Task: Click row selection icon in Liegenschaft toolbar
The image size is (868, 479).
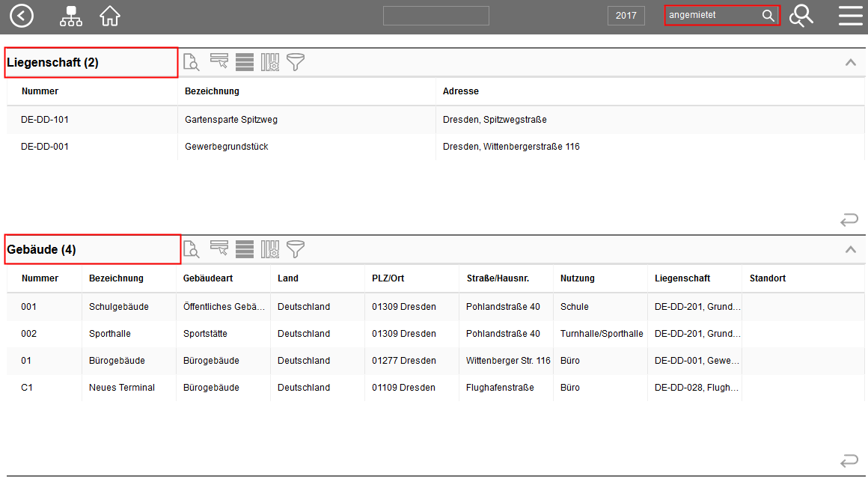Action: [x=218, y=61]
